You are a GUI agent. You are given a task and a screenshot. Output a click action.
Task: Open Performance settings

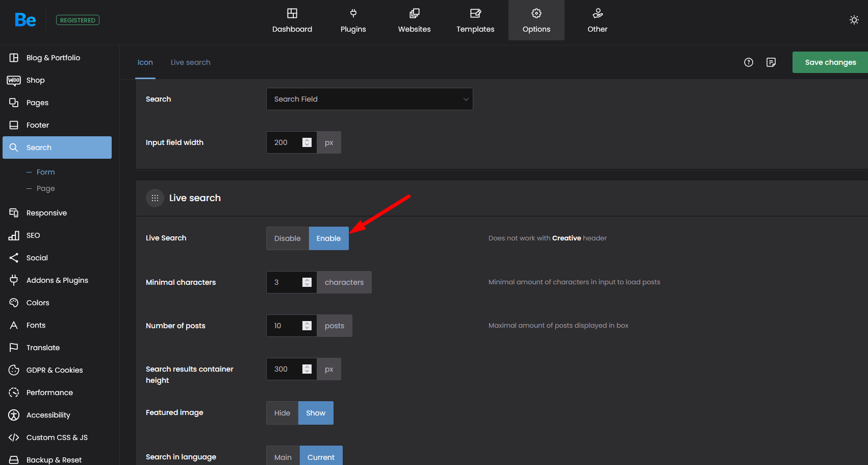pos(57,393)
